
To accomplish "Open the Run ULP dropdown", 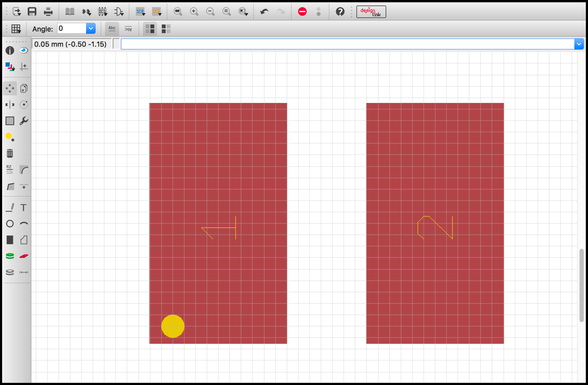I will [x=157, y=11].
